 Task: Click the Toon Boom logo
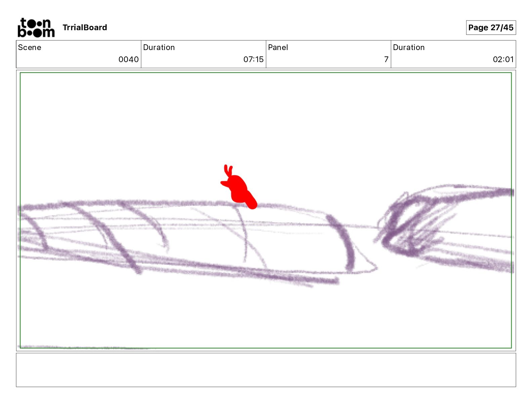[36, 28]
